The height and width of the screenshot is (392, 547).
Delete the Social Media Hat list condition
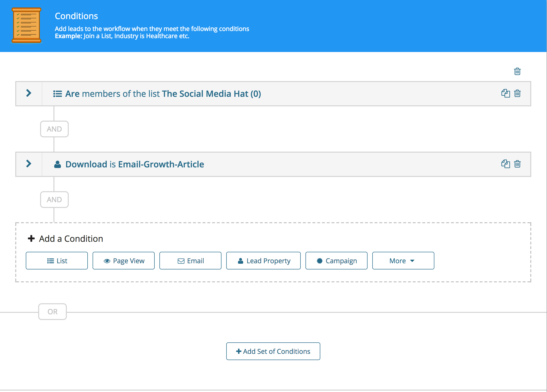point(517,93)
